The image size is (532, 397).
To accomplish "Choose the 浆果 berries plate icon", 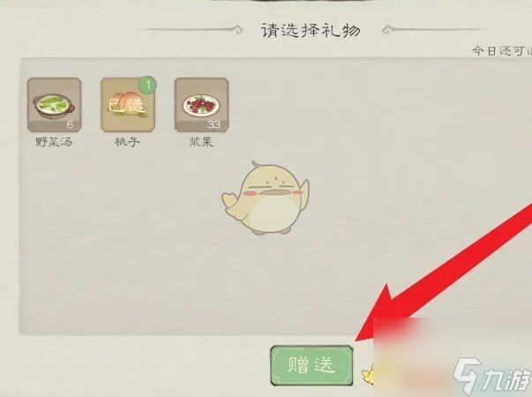I will (201, 105).
